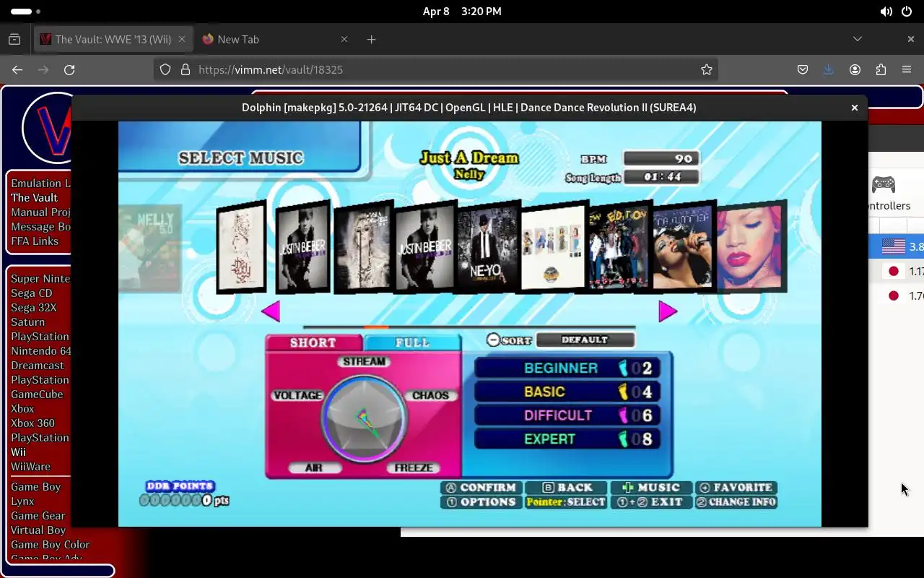Viewport: 924px width, 578px height.
Task: Open the Pocket save icon in Firefox toolbar
Action: pyautogui.click(x=803, y=69)
